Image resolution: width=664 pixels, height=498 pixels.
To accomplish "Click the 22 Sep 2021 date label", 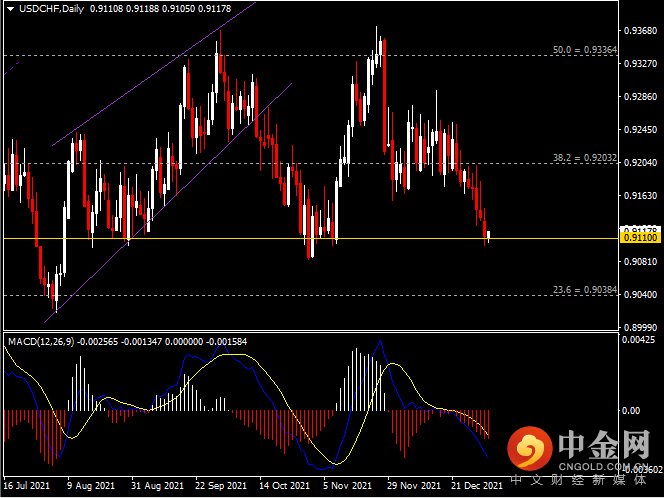I will (x=221, y=485).
